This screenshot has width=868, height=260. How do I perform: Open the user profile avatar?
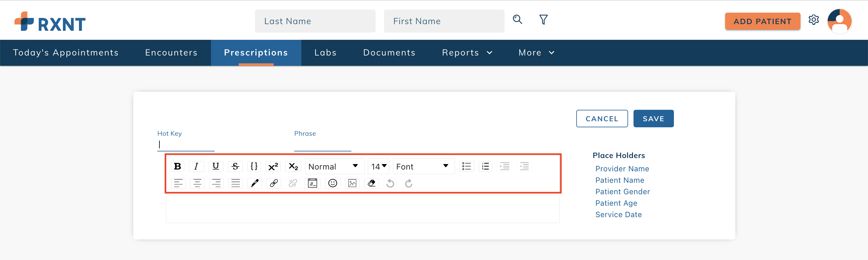[839, 21]
